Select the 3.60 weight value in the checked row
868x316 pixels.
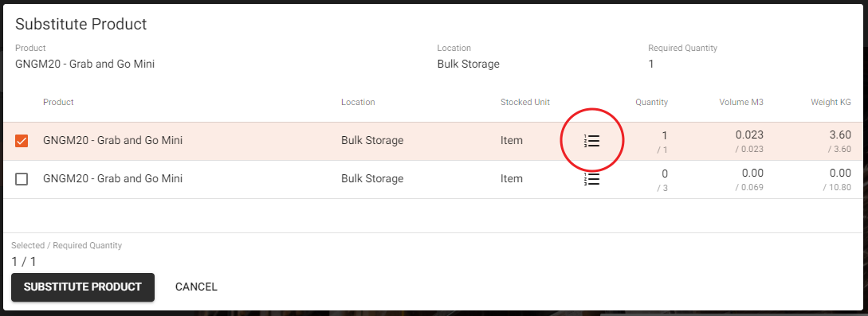(x=840, y=135)
